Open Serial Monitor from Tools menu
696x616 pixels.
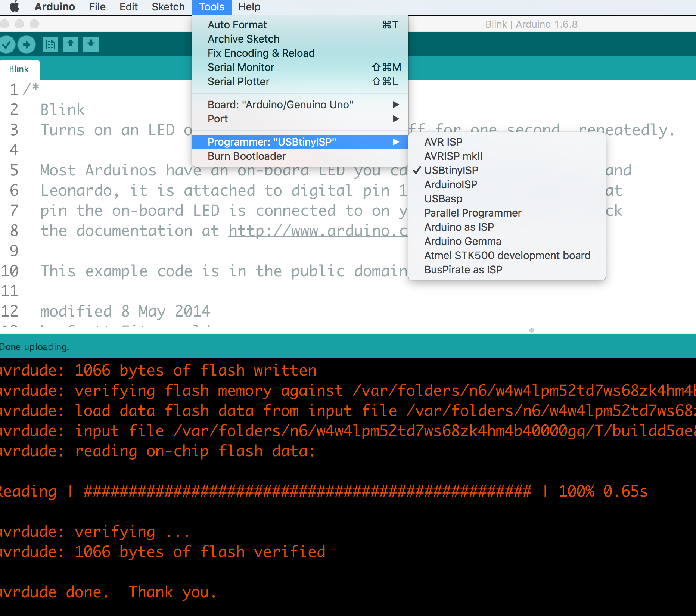click(300, 67)
